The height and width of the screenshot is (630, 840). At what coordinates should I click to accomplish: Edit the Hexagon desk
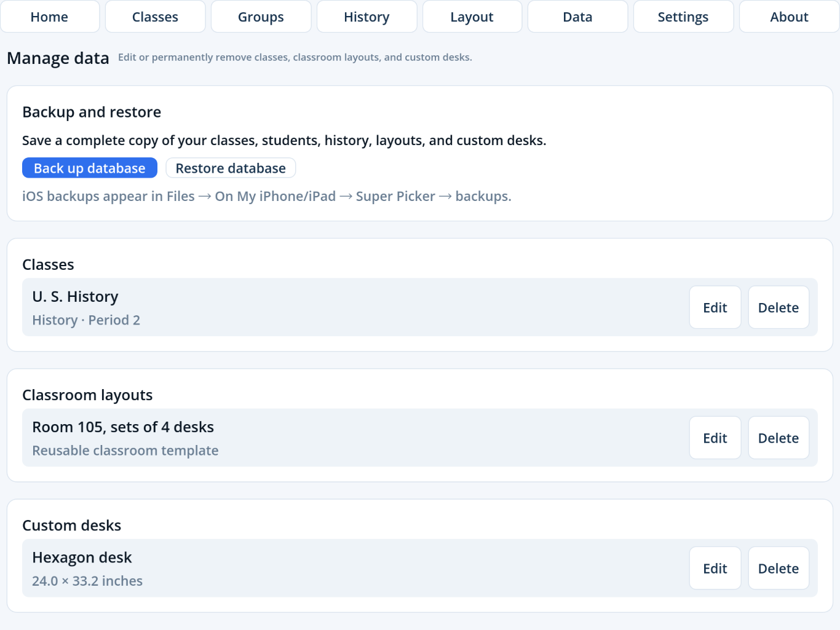point(715,568)
